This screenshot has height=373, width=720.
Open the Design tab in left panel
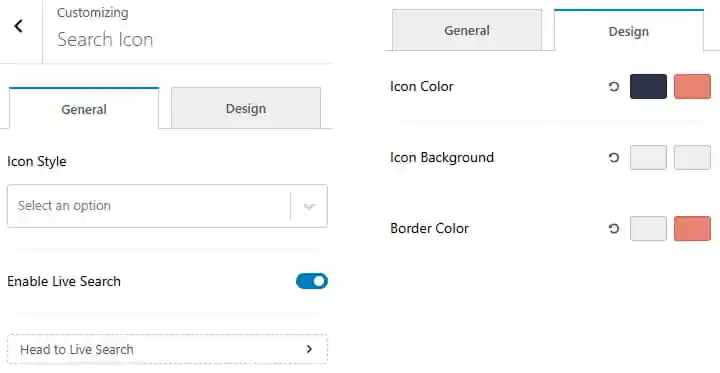246,108
